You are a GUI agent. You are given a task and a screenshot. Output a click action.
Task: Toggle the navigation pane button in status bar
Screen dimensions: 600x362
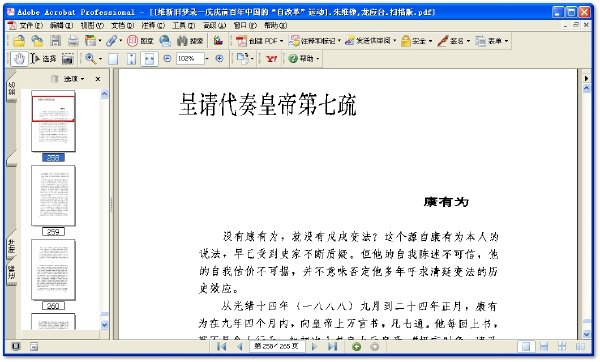(x=16, y=347)
